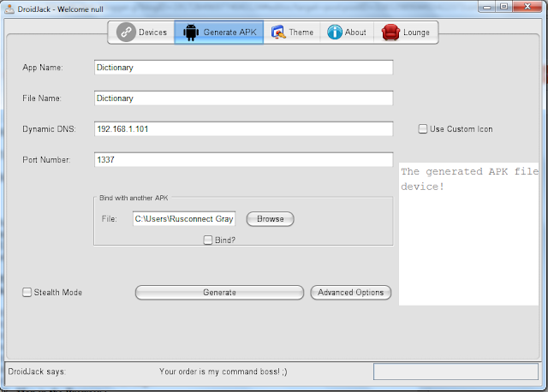Maximize the DroidJack window
The height and width of the screenshot is (392, 548).
click(x=504, y=7)
